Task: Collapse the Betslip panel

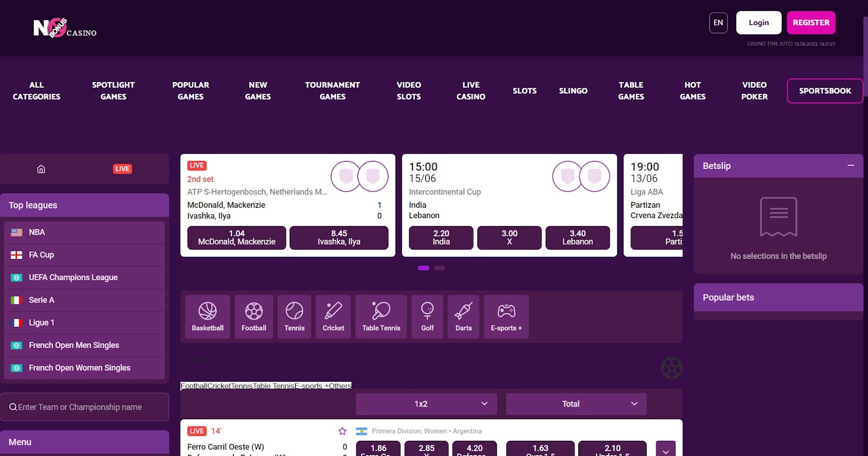Action: [x=851, y=165]
